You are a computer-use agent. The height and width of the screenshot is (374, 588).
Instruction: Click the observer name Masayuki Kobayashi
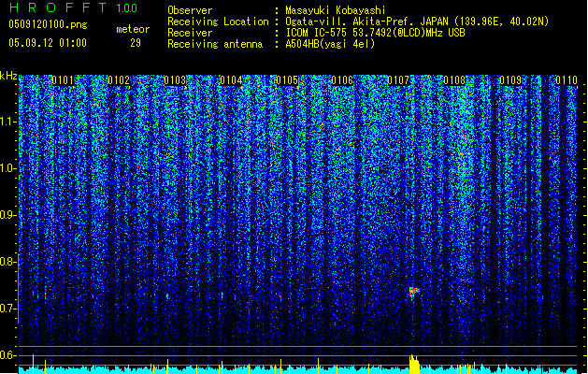(x=336, y=10)
